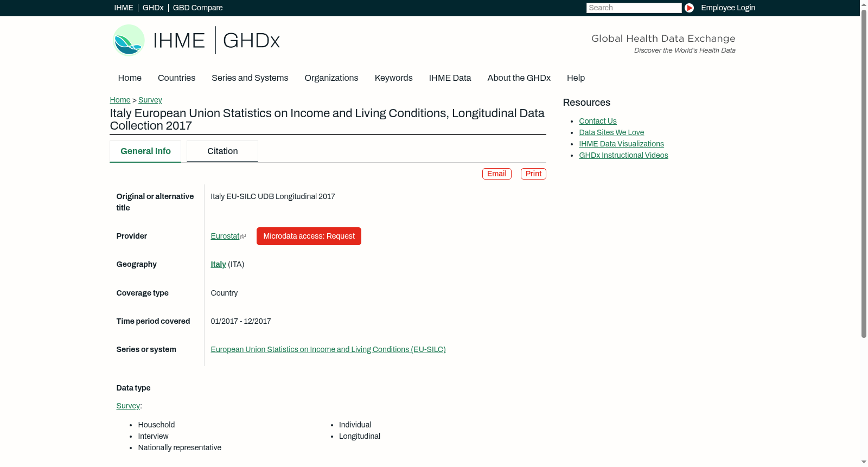The width and height of the screenshot is (868, 467).
Task: Click the page vertical scrollbar thumb
Action: [864, 174]
